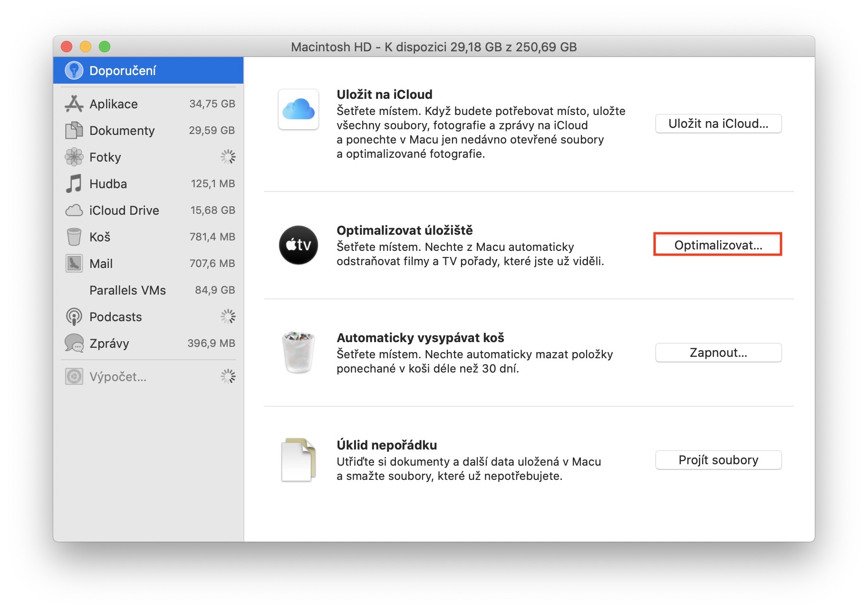Click the Macintosh HD window title
The image size is (868, 612).
[x=434, y=47]
